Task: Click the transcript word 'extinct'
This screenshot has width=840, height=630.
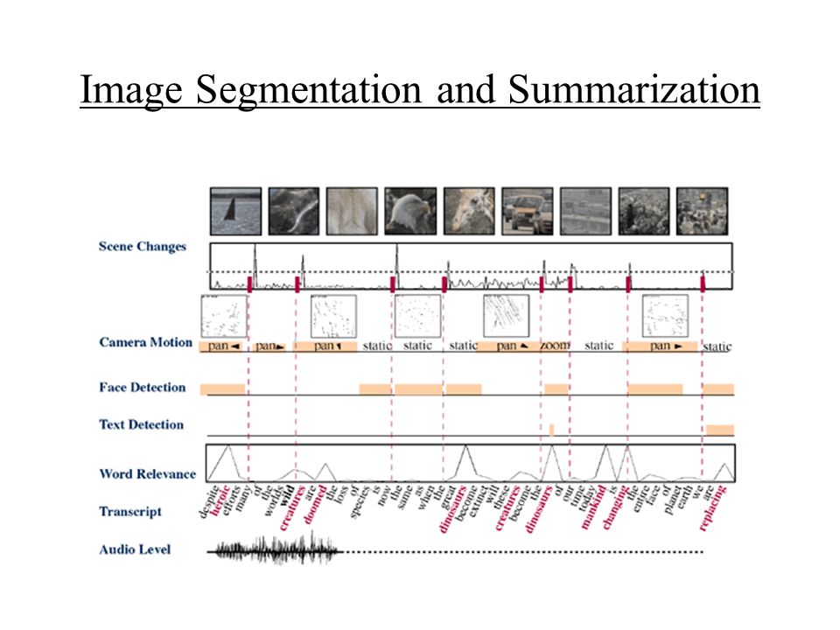Action: [478, 500]
